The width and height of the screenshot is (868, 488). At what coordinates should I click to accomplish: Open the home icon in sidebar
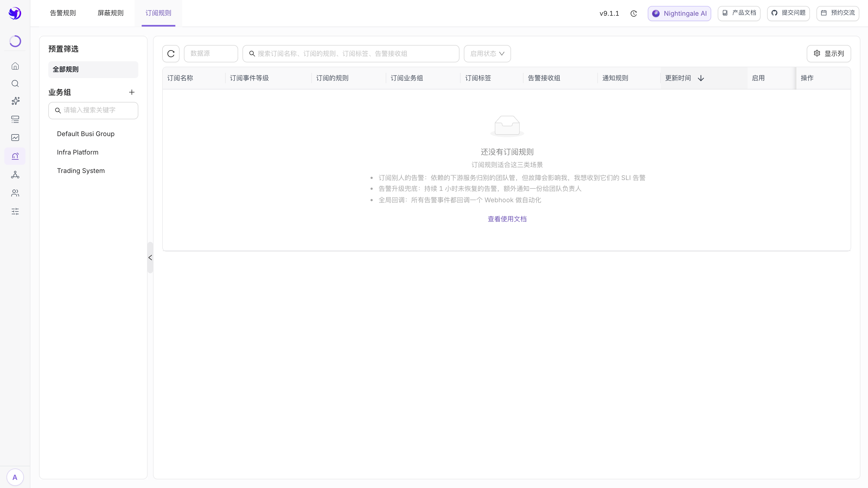pyautogui.click(x=15, y=66)
